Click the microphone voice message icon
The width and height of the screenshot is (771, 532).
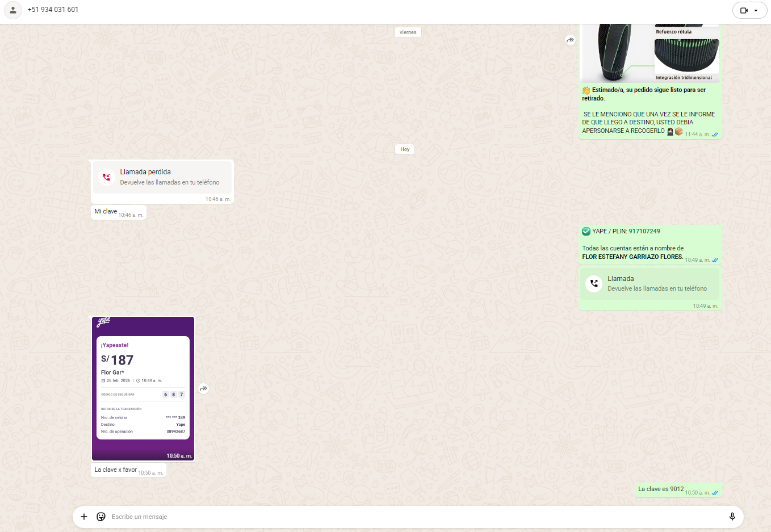coord(732,517)
